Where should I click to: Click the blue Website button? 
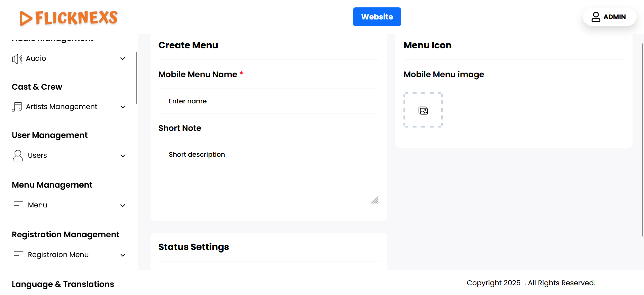click(x=377, y=17)
